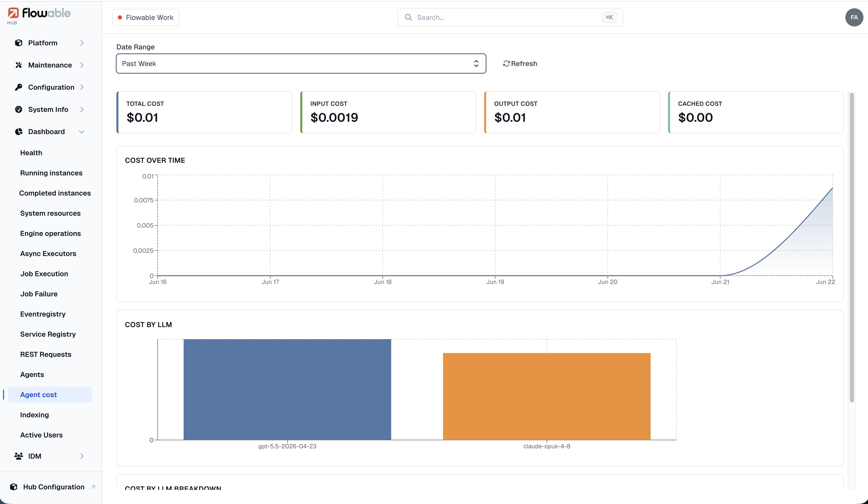Click the Date Range selector arrows

click(x=476, y=64)
